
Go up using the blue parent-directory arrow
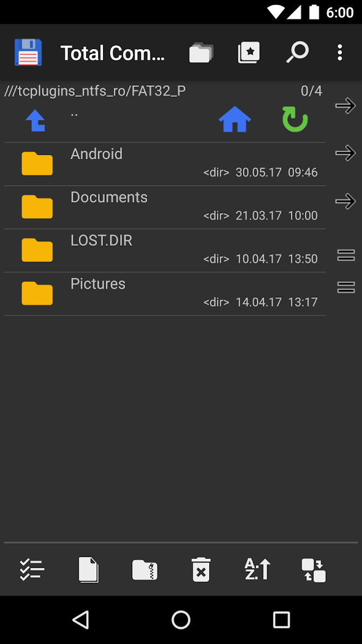click(36, 120)
